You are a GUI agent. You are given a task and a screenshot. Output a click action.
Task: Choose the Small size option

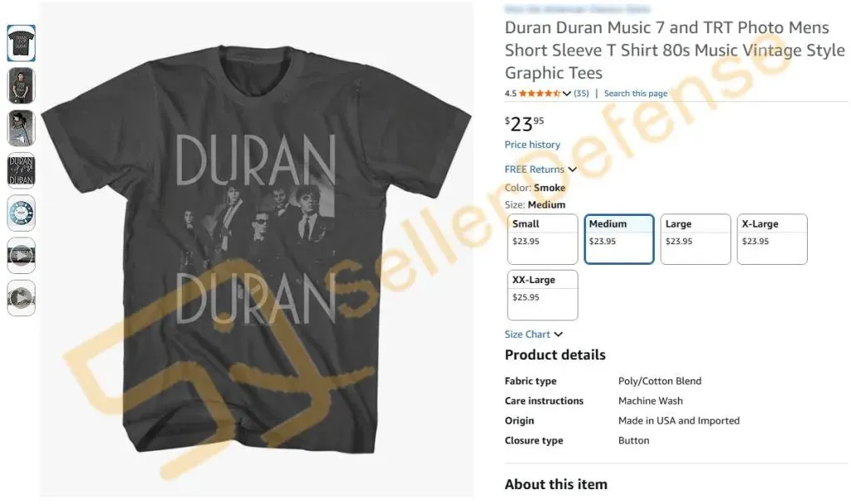click(x=542, y=239)
